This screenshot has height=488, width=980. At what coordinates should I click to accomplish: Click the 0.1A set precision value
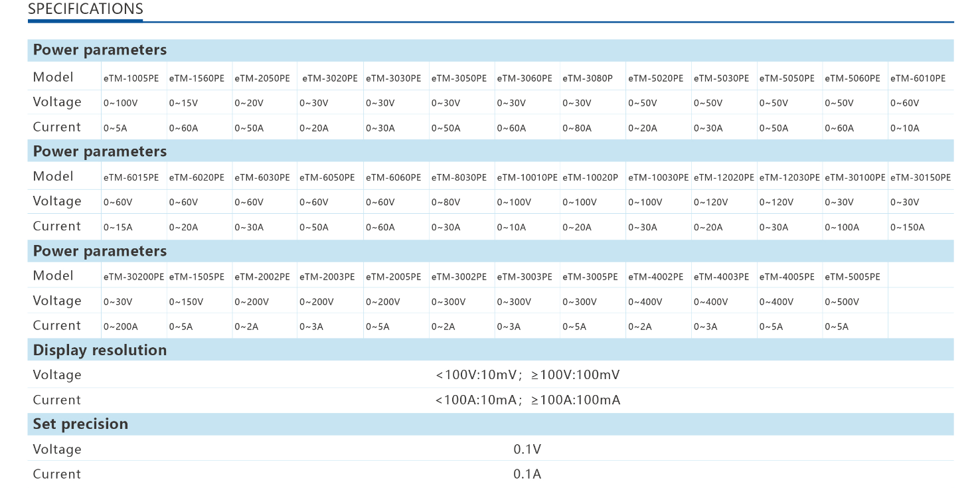[527, 474]
